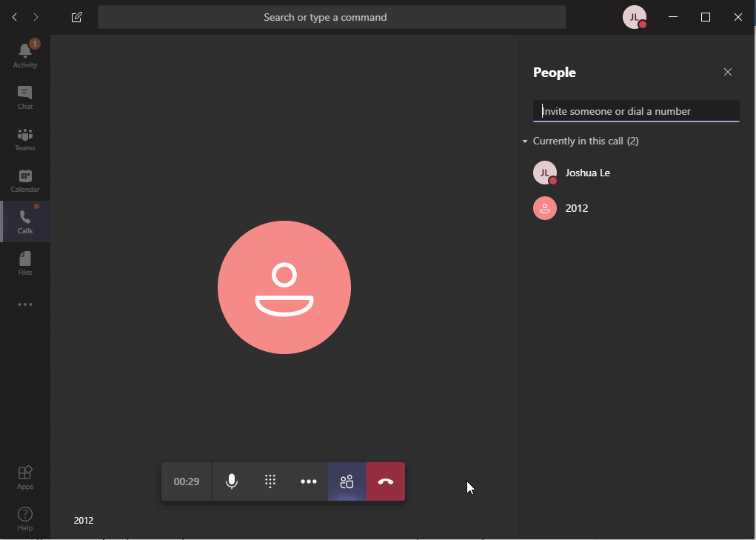Image resolution: width=756 pixels, height=540 pixels.
Task: Open the JL profile avatar menu
Action: pyautogui.click(x=635, y=17)
